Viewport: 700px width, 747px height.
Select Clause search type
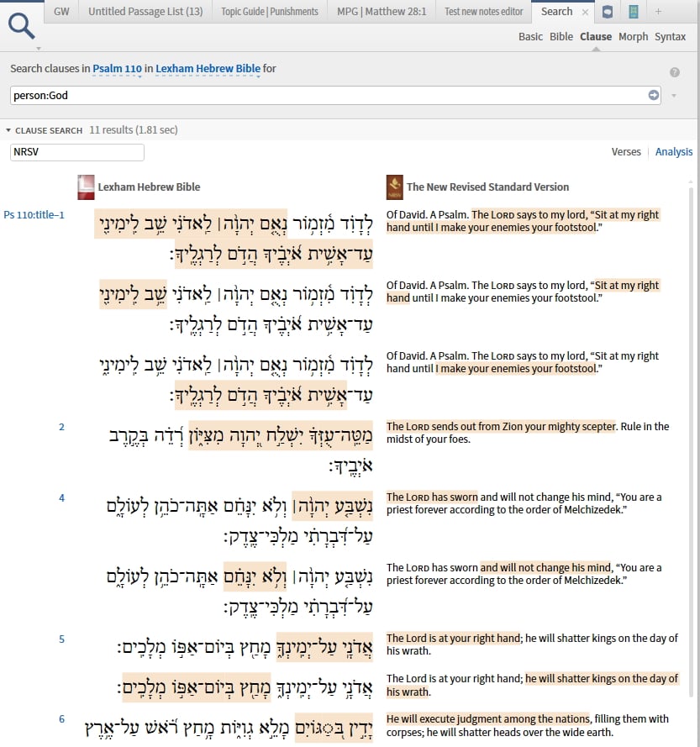pos(596,37)
